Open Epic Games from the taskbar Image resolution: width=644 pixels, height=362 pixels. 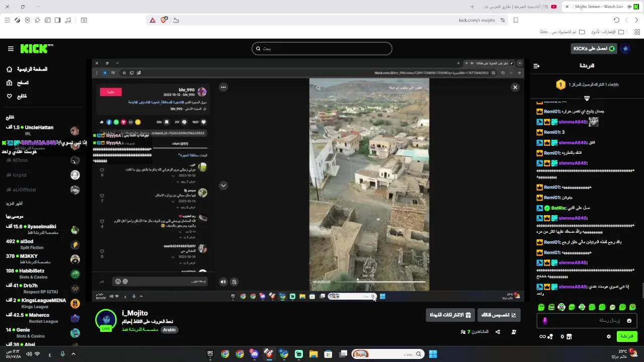tap(210, 354)
